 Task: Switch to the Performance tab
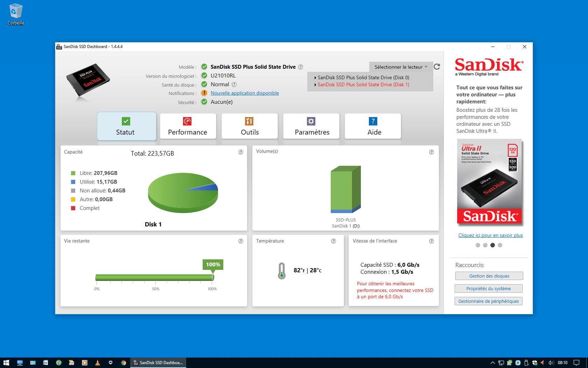(x=188, y=126)
